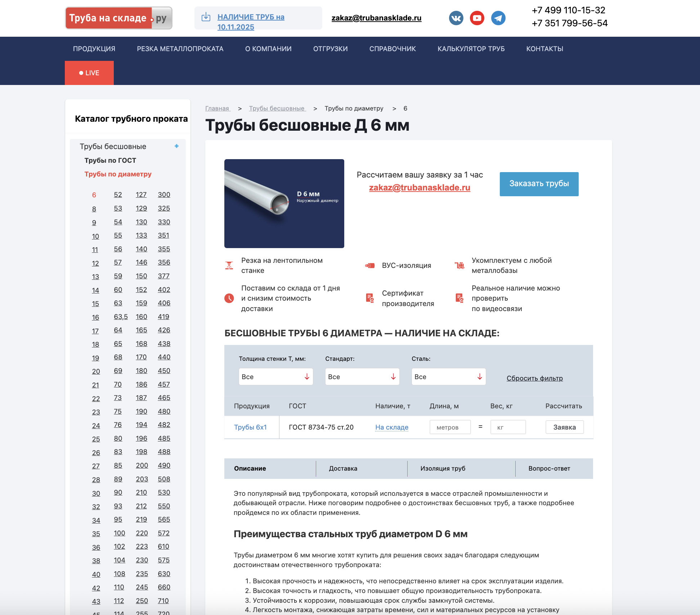Click the ВУС-изоляция pipe icon
The width and height of the screenshot is (700, 615).
370,266
